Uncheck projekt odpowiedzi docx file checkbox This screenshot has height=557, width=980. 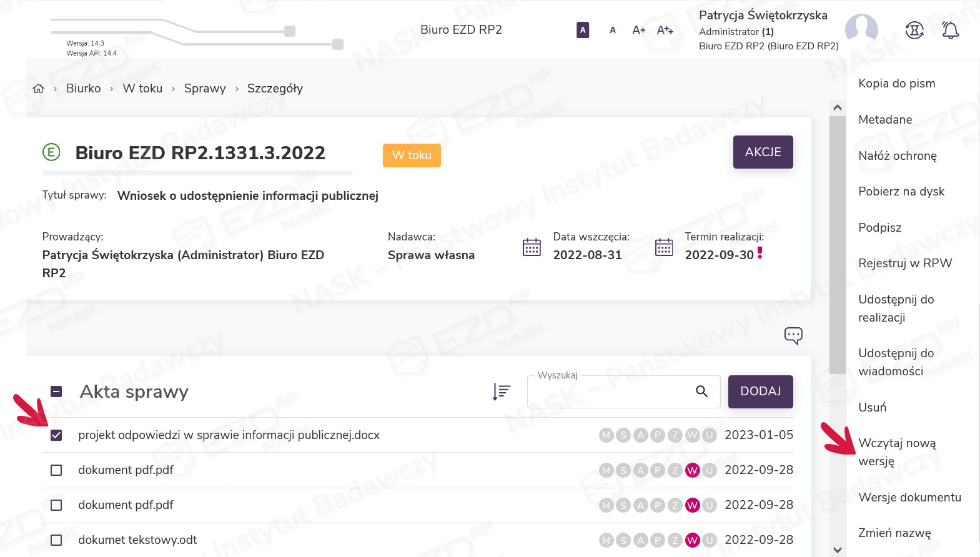coord(56,435)
